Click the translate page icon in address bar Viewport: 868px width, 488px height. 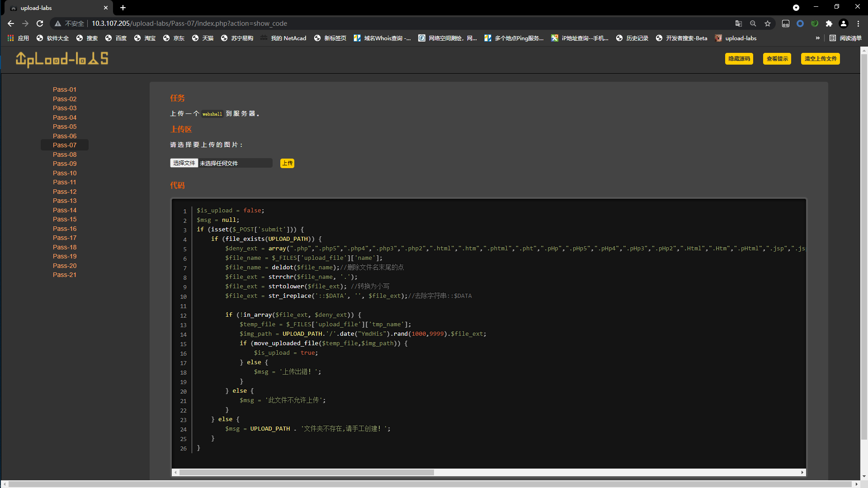click(738, 23)
